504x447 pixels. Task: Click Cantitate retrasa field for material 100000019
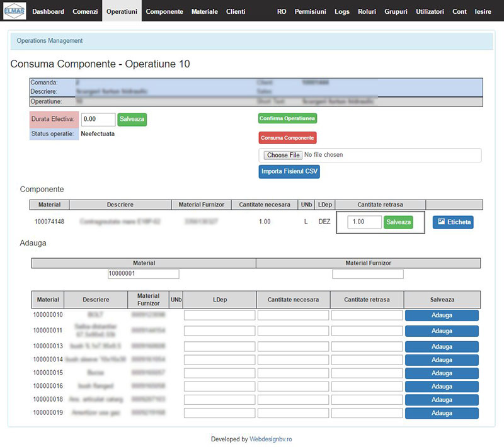tap(367, 413)
